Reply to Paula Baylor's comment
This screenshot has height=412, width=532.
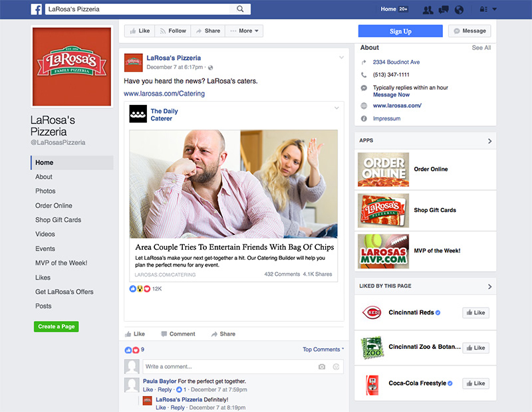(x=164, y=389)
